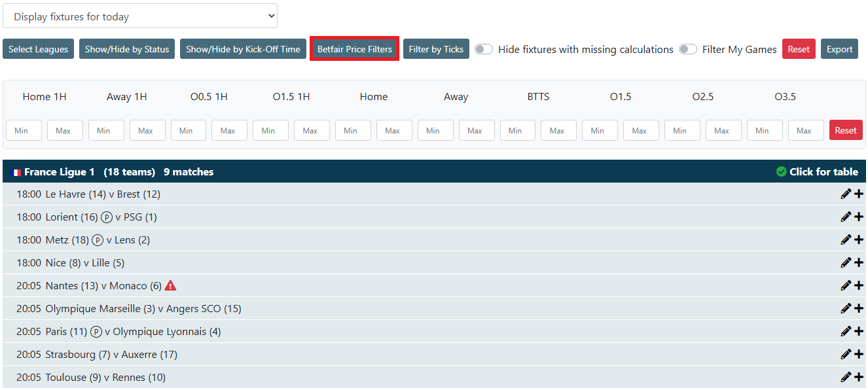
Task: Click the plus icon for Toulouse v Rennes
Action: click(x=859, y=377)
